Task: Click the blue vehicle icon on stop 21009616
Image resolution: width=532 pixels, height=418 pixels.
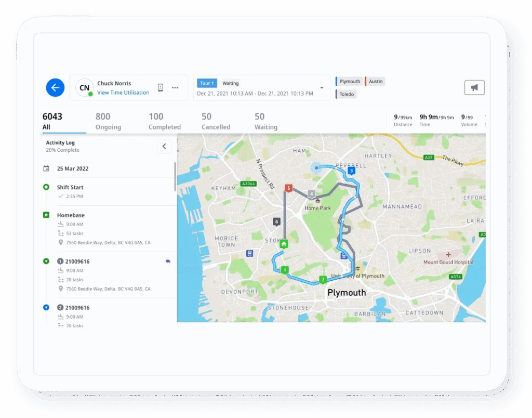Action: [x=167, y=262]
